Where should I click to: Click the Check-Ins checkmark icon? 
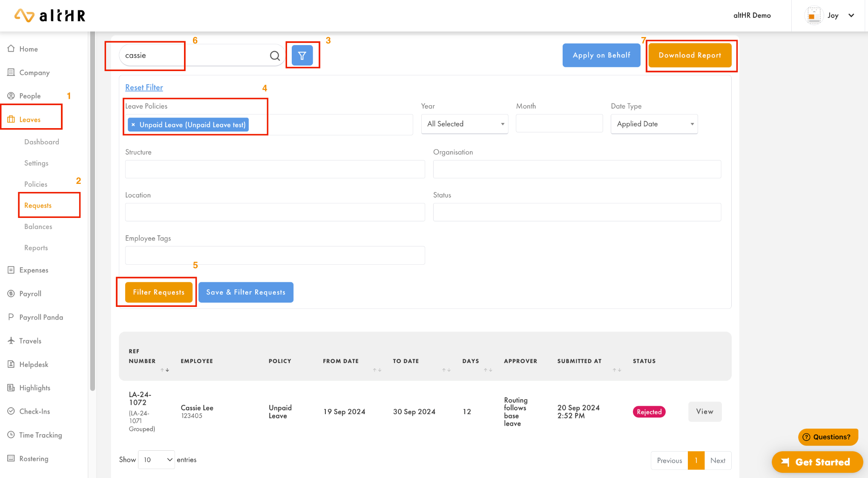(11, 411)
